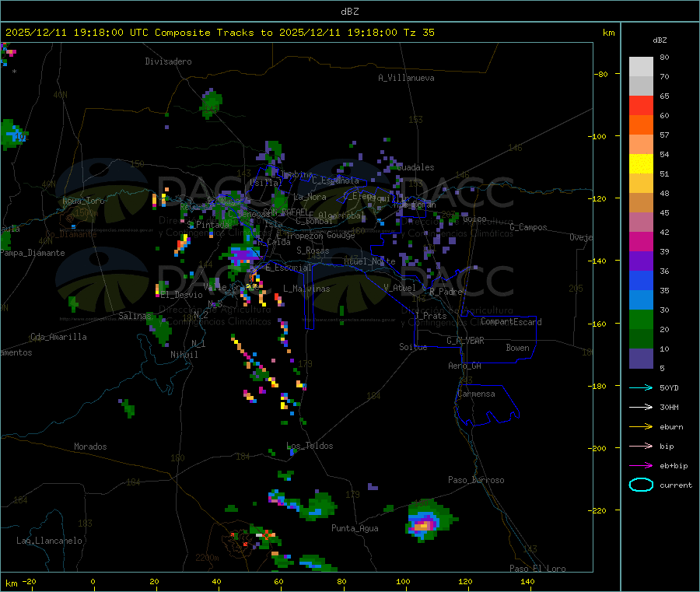Click the 'Lag.Llancanelo' location label

point(49,541)
